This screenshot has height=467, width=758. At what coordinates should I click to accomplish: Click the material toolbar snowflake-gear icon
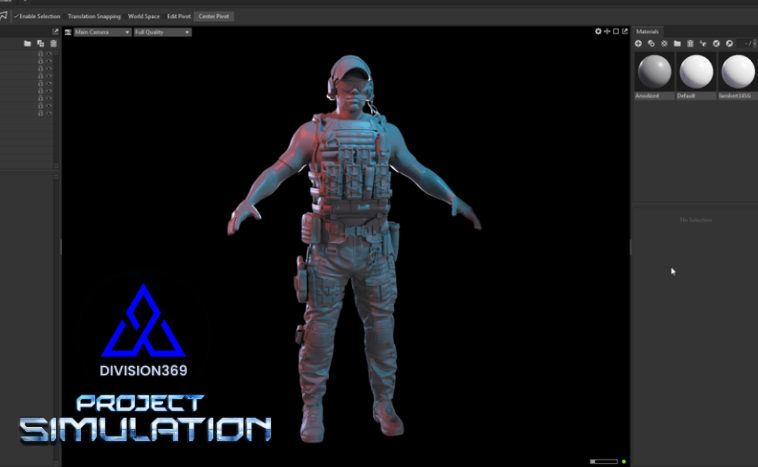(664, 44)
